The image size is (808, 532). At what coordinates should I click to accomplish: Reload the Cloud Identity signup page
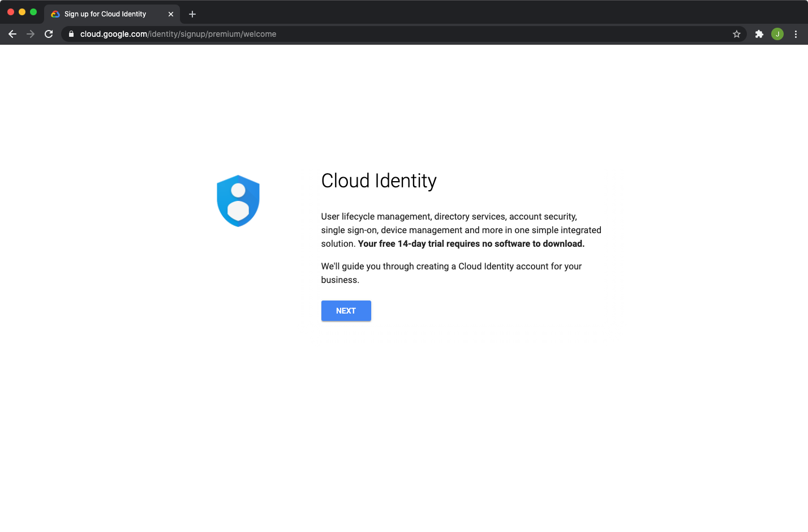pyautogui.click(x=49, y=34)
